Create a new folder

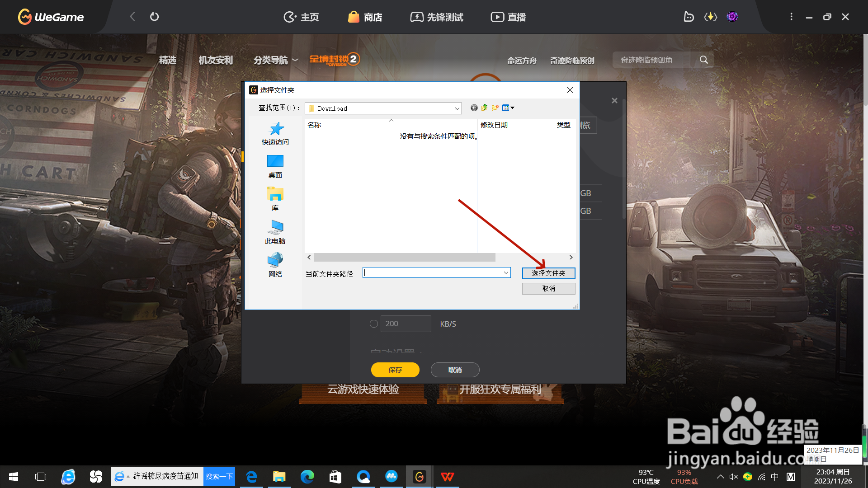point(495,108)
